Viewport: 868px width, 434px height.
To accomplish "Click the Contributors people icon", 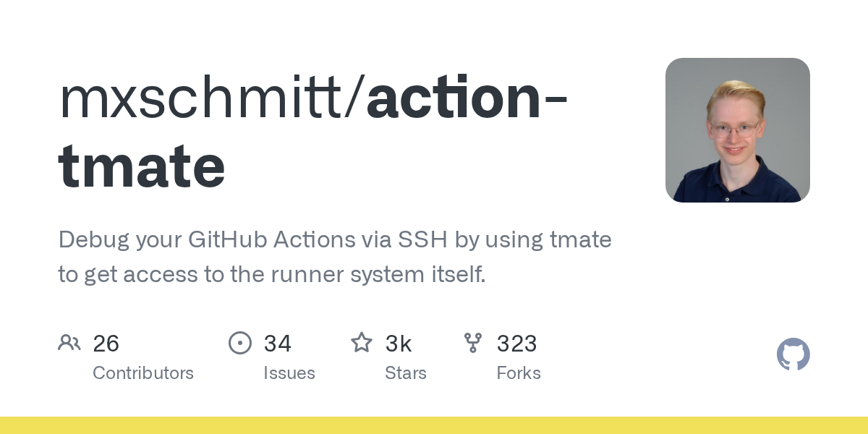I will [x=69, y=343].
